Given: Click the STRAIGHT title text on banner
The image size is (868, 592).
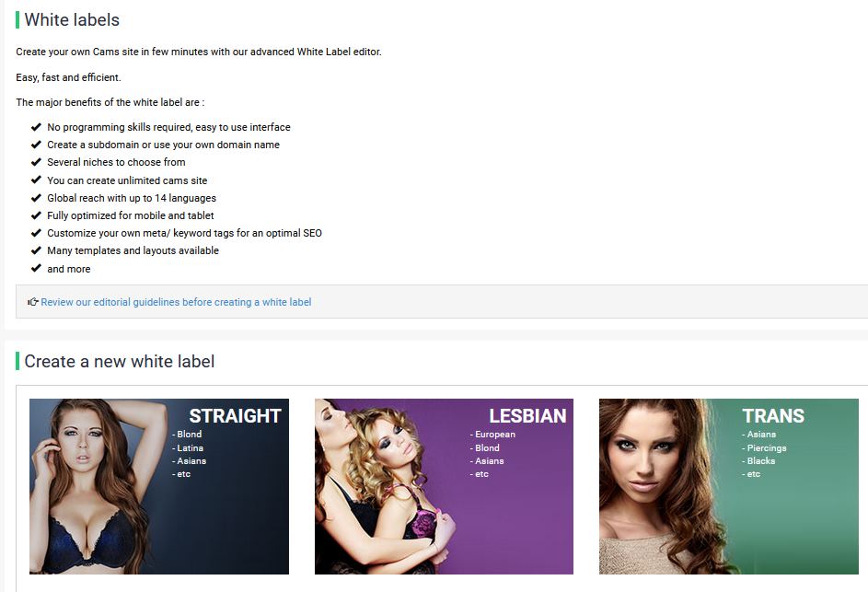Looking at the screenshot, I should (236, 416).
